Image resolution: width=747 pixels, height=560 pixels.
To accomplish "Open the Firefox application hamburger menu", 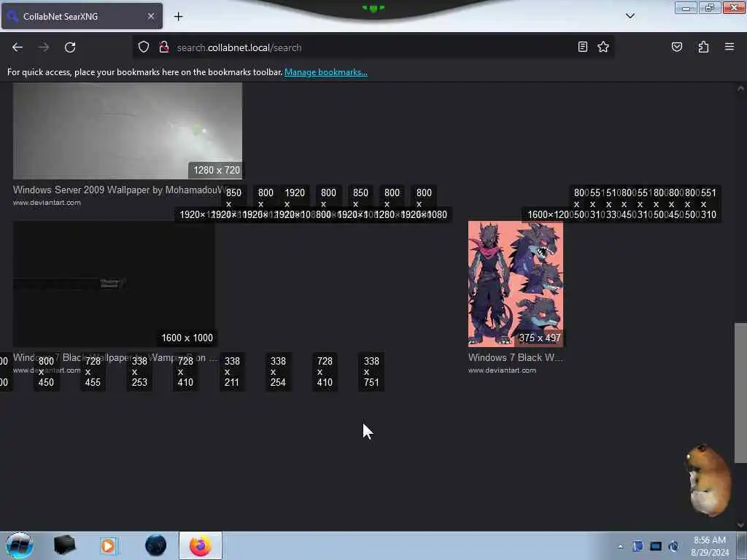I will (729, 47).
